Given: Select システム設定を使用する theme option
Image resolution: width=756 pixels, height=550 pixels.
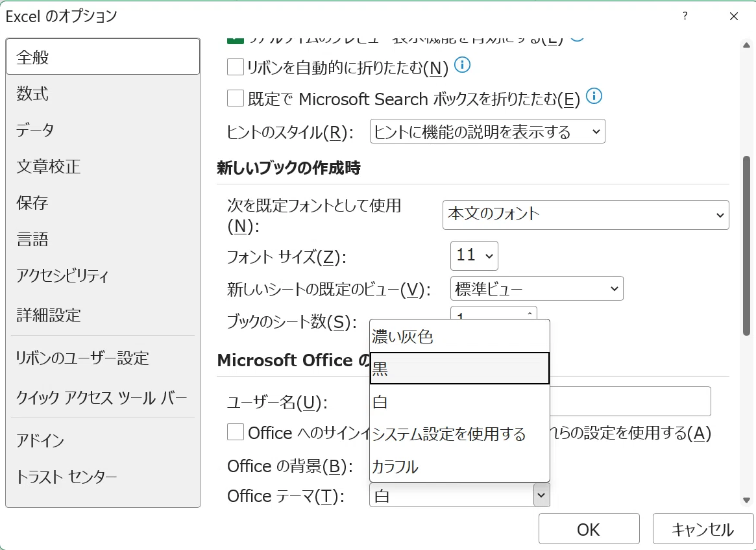Looking at the screenshot, I should pos(459,434).
